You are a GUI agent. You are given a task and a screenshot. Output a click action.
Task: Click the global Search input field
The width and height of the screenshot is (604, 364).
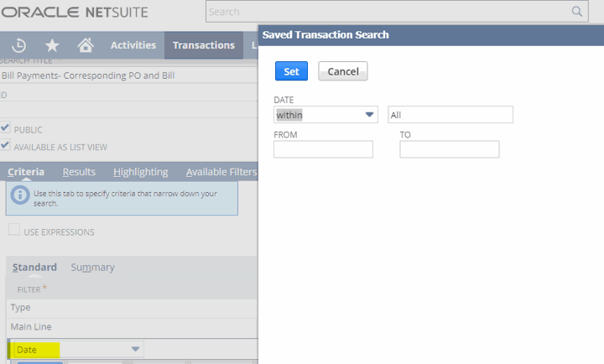(397, 12)
